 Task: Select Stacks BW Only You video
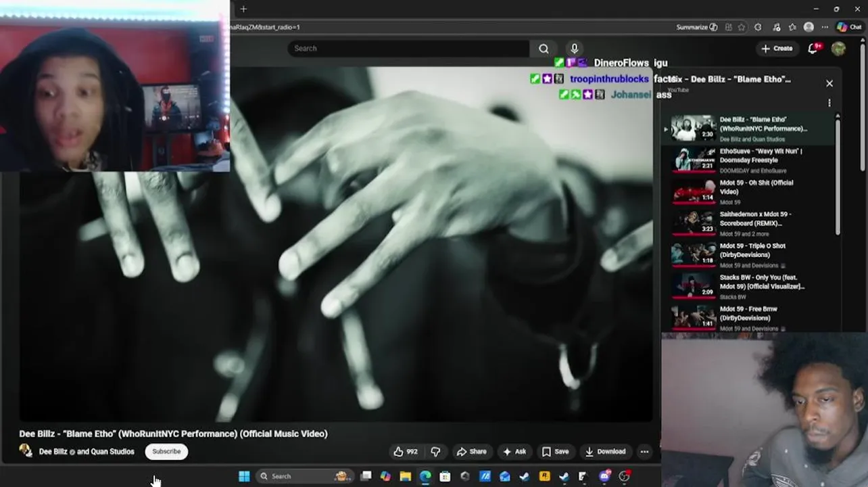click(x=749, y=286)
